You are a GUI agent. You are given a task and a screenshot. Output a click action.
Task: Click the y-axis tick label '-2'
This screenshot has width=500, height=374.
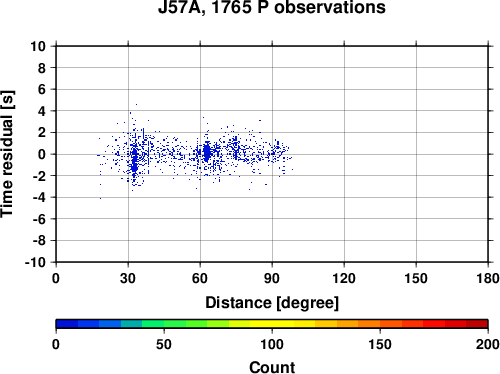click(39, 176)
